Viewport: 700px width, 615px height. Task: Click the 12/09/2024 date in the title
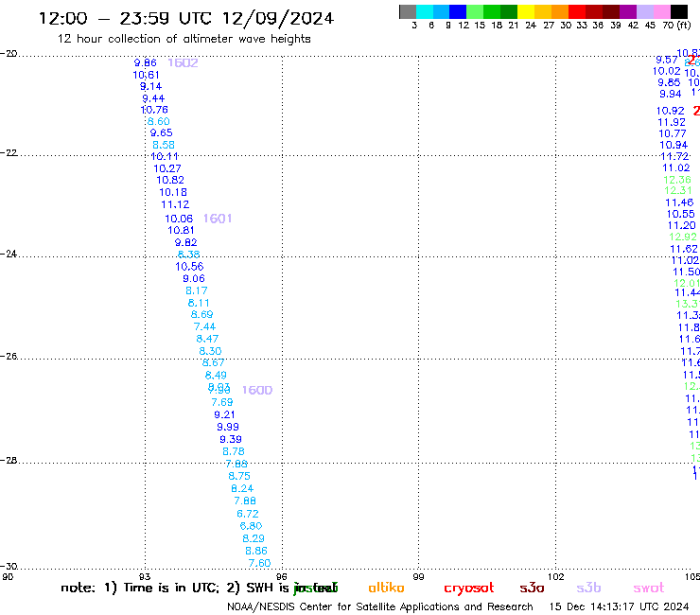[x=278, y=19]
